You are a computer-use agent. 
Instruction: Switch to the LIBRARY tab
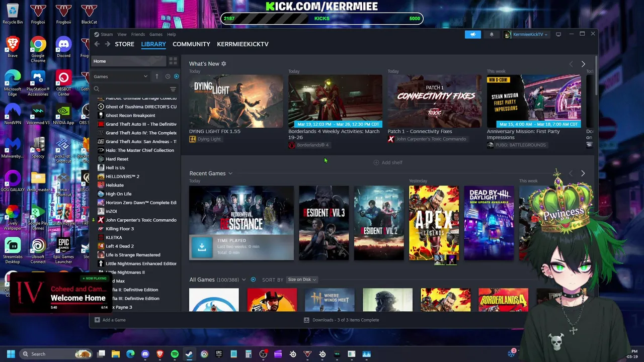tap(153, 44)
